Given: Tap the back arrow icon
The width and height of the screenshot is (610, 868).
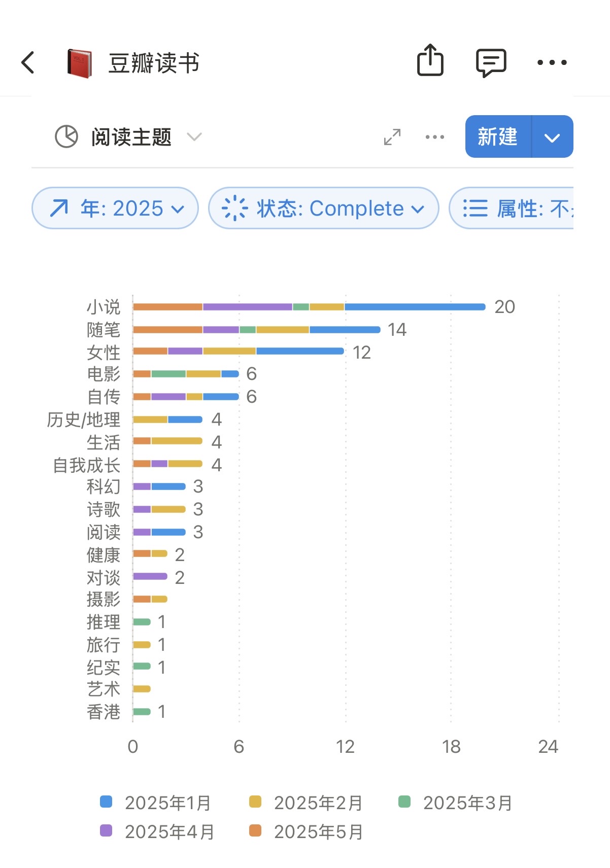Looking at the screenshot, I should coord(28,62).
